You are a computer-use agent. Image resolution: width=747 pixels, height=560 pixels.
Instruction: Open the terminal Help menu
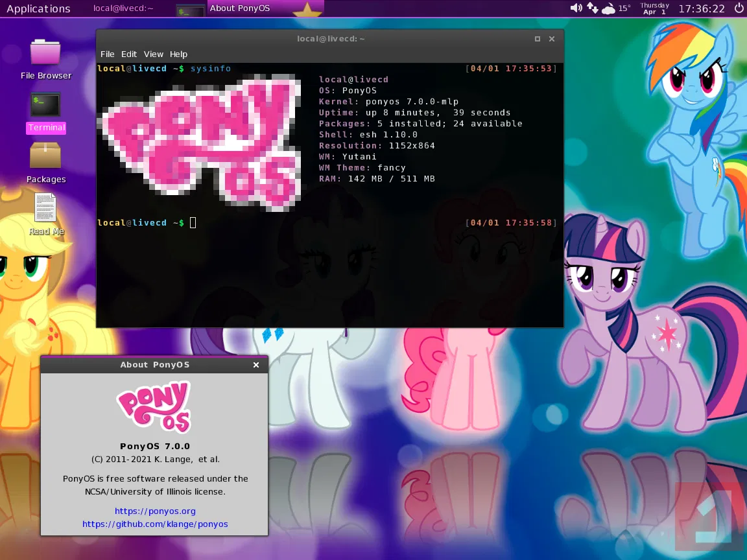tap(179, 54)
